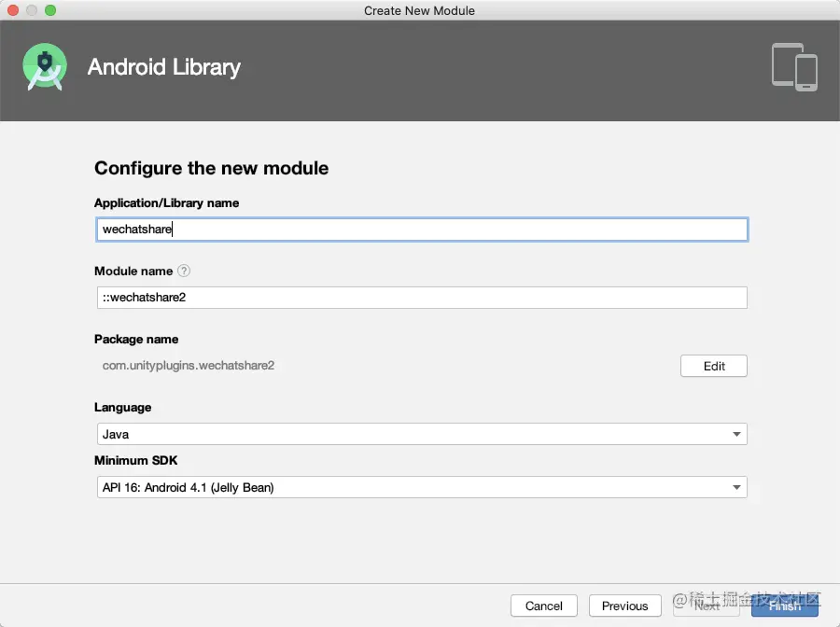Click the Module name help question mark icon
The image size is (840, 627).
click(184, 271)
